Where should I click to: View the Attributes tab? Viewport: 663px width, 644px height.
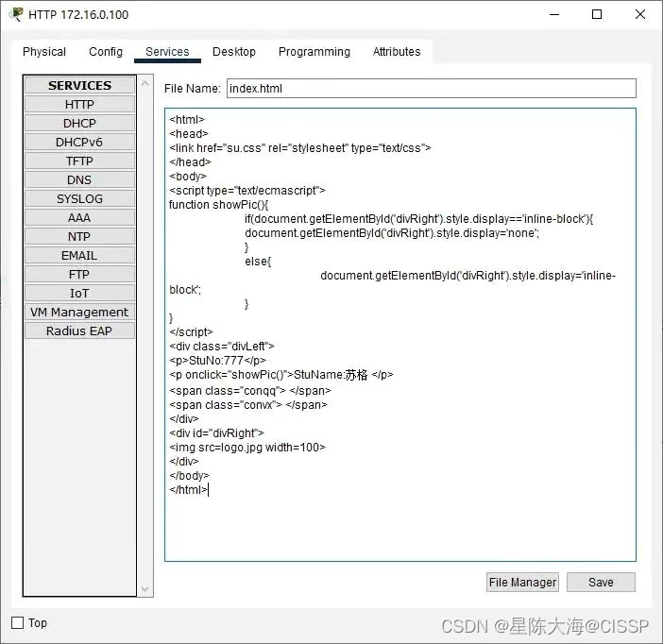tap(397, 52)
